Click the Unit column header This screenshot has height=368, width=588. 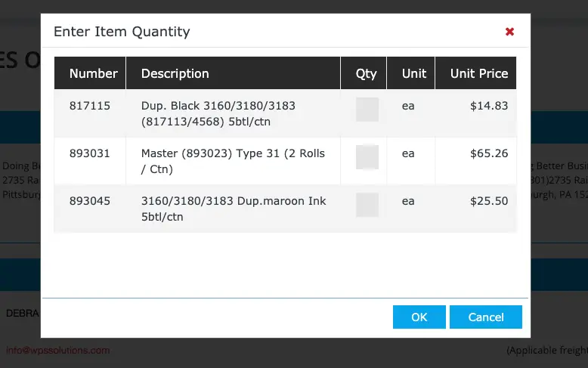(413, 73)
